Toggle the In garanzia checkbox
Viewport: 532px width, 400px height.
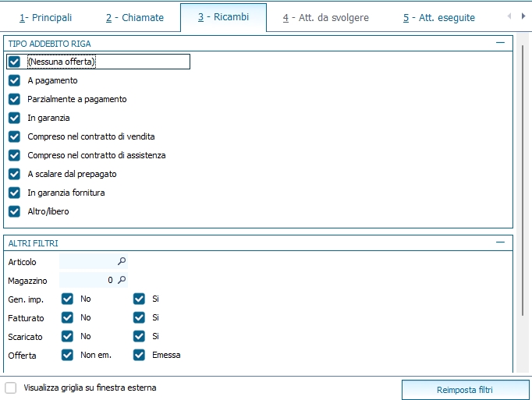click(x=14, y=118)
